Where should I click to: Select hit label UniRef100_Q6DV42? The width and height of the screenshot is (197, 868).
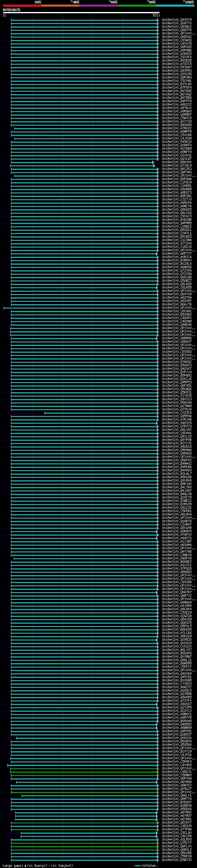pos(177,37)
